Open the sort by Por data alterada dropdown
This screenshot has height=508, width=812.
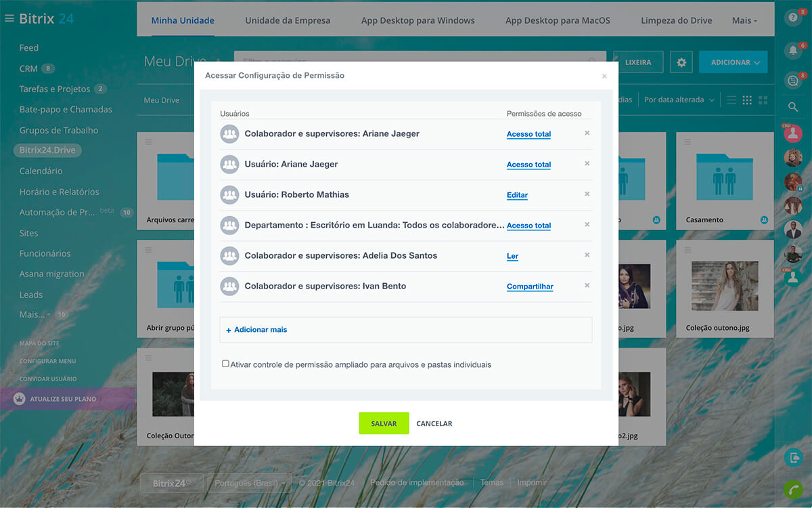[678, 100]
